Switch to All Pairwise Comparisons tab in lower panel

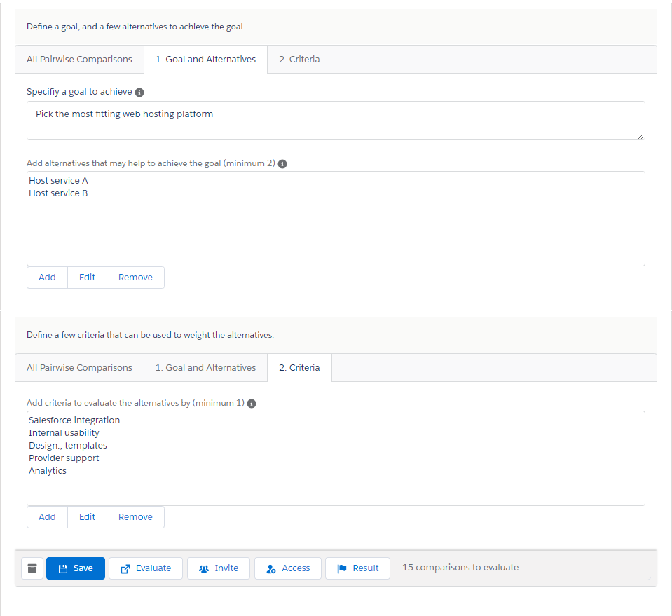(79, 367)
